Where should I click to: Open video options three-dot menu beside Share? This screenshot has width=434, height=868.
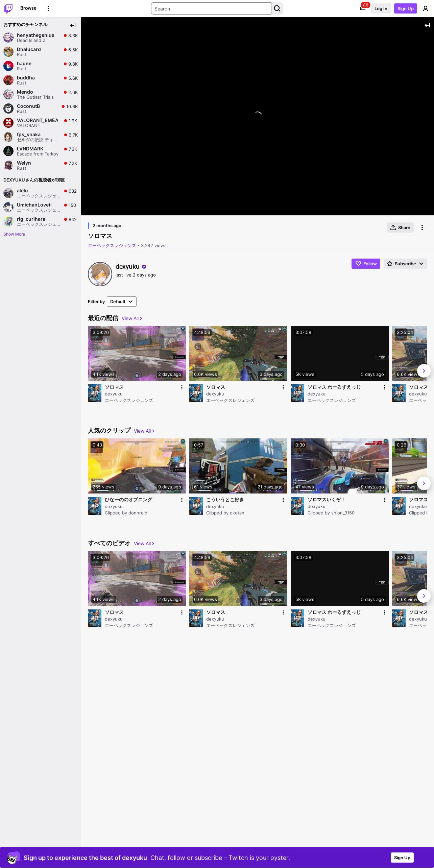click(422, 227)
